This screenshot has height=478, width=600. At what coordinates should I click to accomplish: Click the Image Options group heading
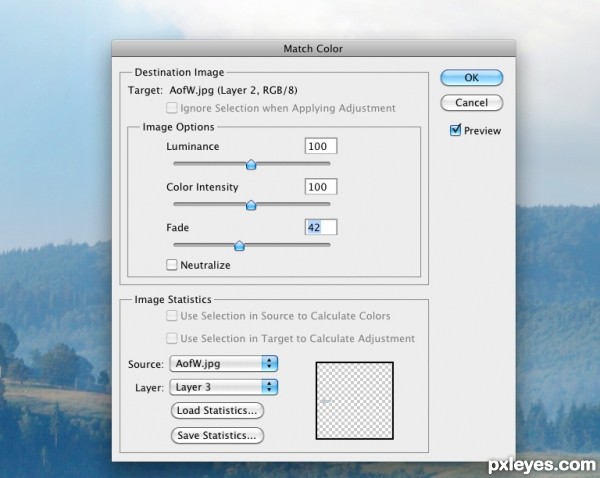pyautogui.click(x=178, y=127)
